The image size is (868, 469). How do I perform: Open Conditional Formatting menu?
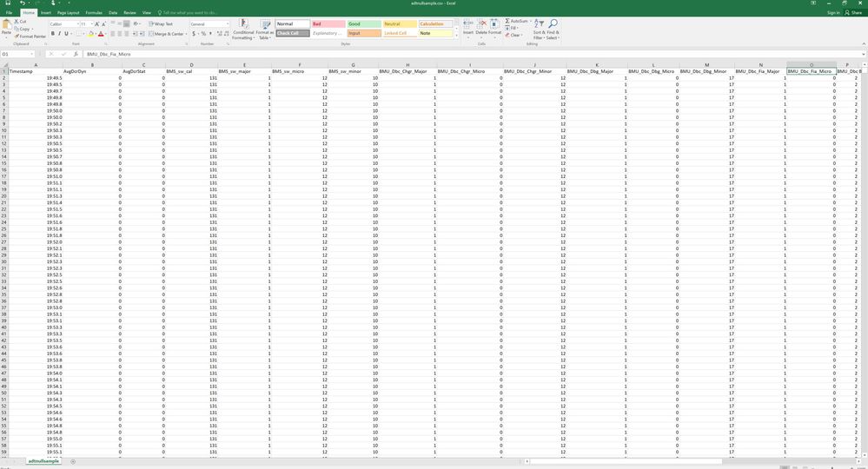[x=243, y=30]
